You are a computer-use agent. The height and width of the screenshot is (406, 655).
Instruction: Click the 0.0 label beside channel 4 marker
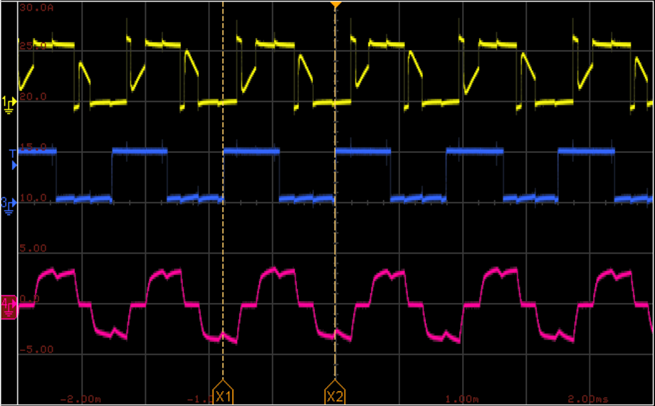pos(28,299)
